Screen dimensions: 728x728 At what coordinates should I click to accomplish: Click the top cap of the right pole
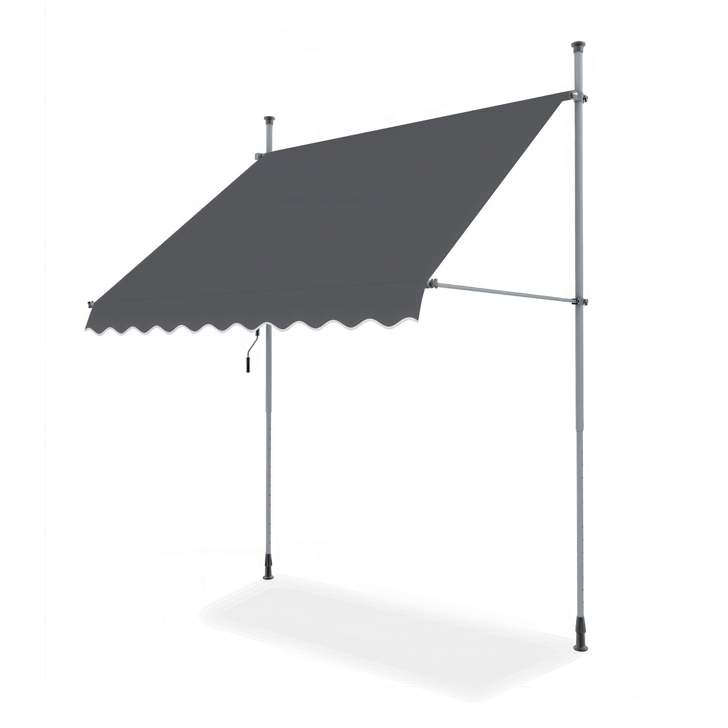click(578, 45)
